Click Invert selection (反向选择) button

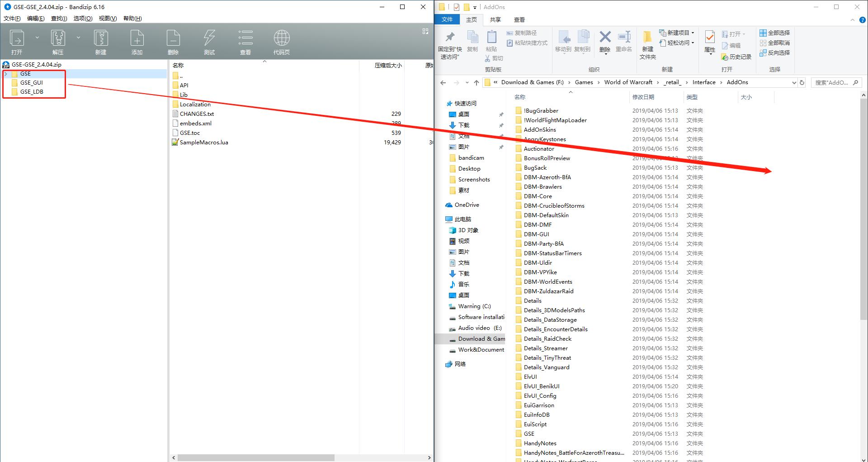(x=774, y=52)
